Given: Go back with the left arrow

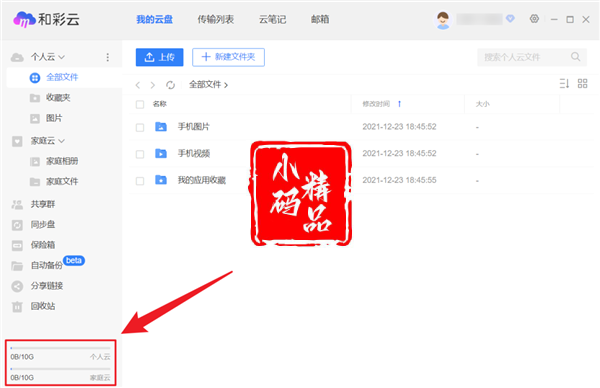Looking at the screenshot, I should pyautogui.click(x=138, y=85).
